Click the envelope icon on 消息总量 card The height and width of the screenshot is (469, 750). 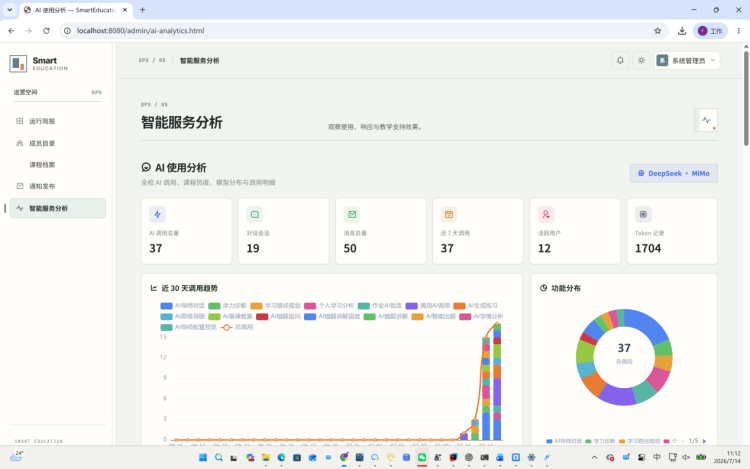click(x=352, y=214)
